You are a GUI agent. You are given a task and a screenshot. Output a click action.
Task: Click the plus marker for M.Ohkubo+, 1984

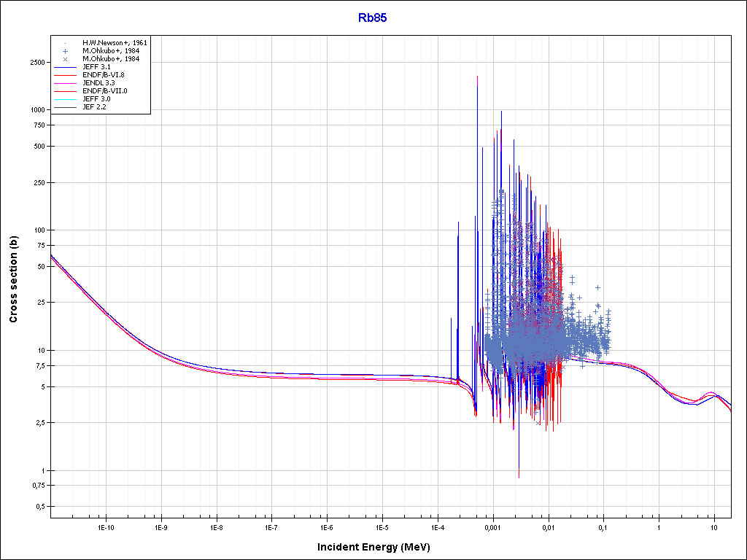66,51
